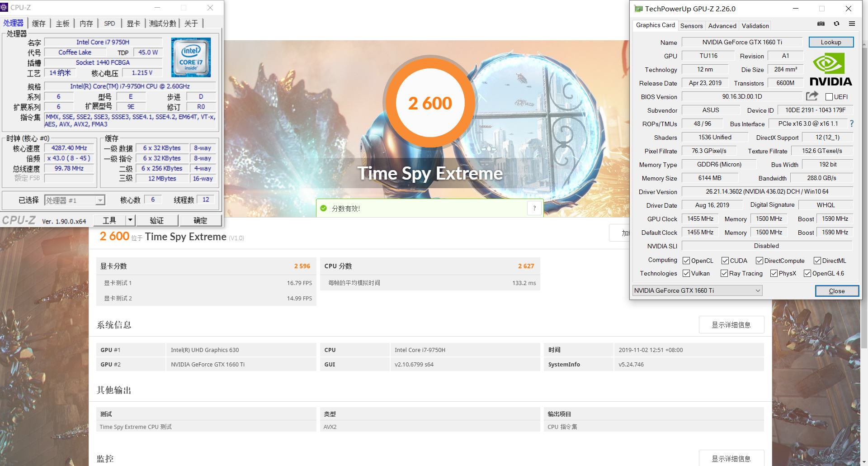Open the GeForce GTX 1660 Ti selector dropdown

[698, 290]
